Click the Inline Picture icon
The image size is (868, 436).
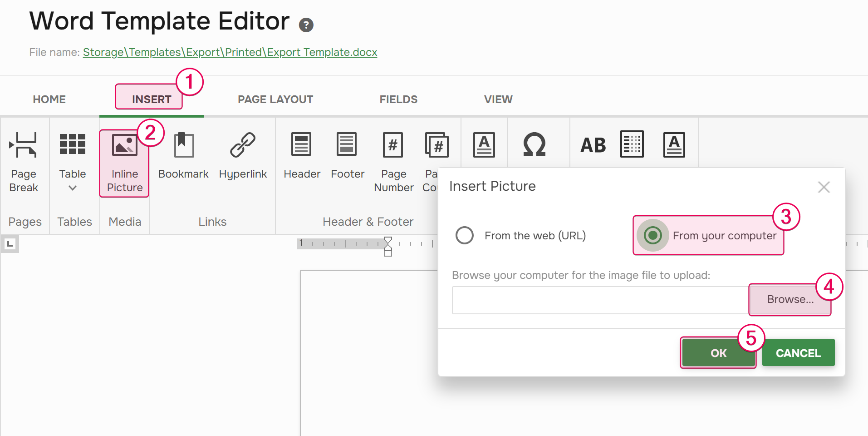tap(125, 145)
